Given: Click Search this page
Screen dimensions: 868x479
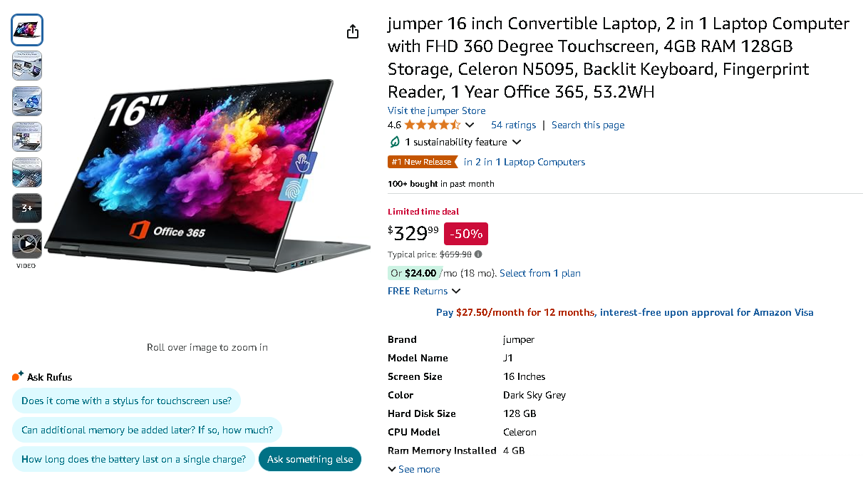Looking at the screenshot, I should coord(587,125).
